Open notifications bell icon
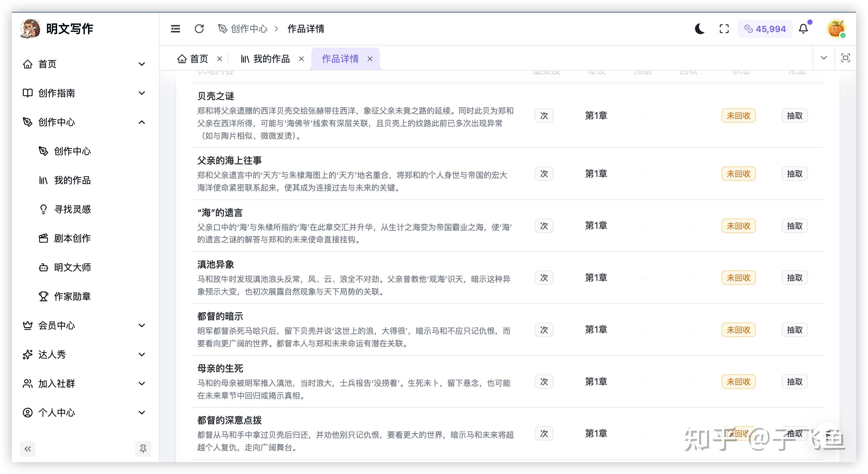868x474 pixels. click(x=804, y=29)
